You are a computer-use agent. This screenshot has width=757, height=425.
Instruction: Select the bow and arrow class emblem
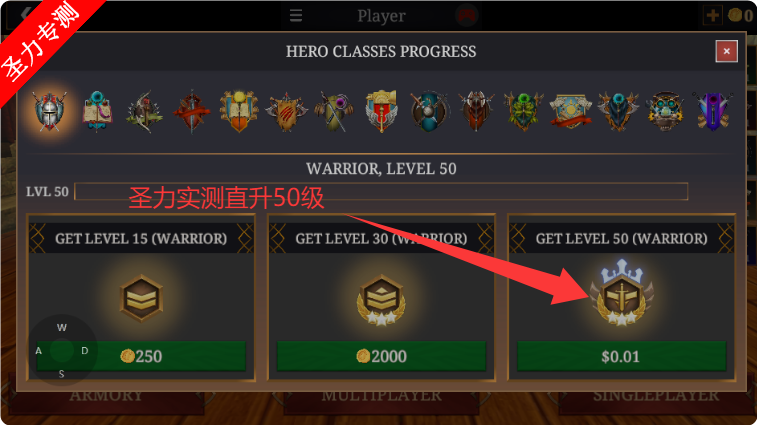click(x=144, y=112)
